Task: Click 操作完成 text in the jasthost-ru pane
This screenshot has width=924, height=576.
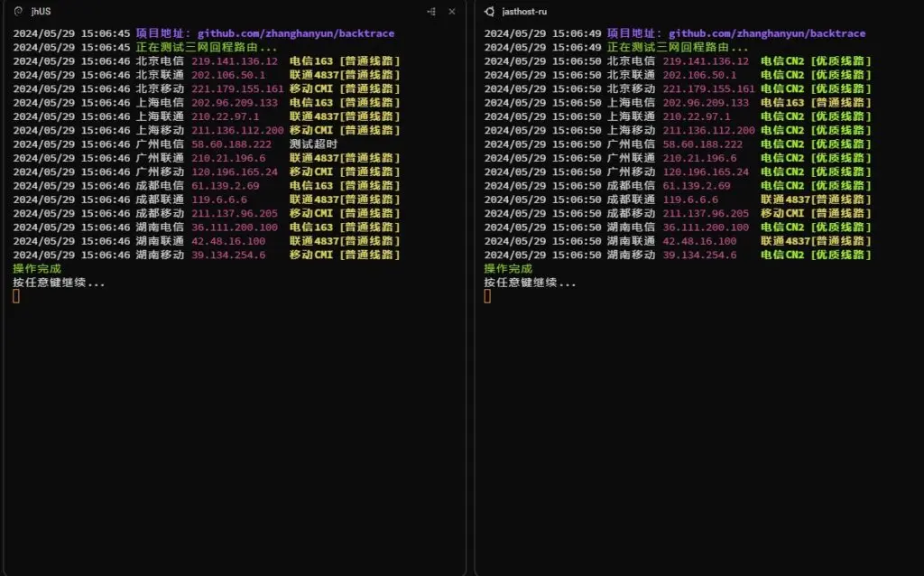Action: (x=508, y=269)
